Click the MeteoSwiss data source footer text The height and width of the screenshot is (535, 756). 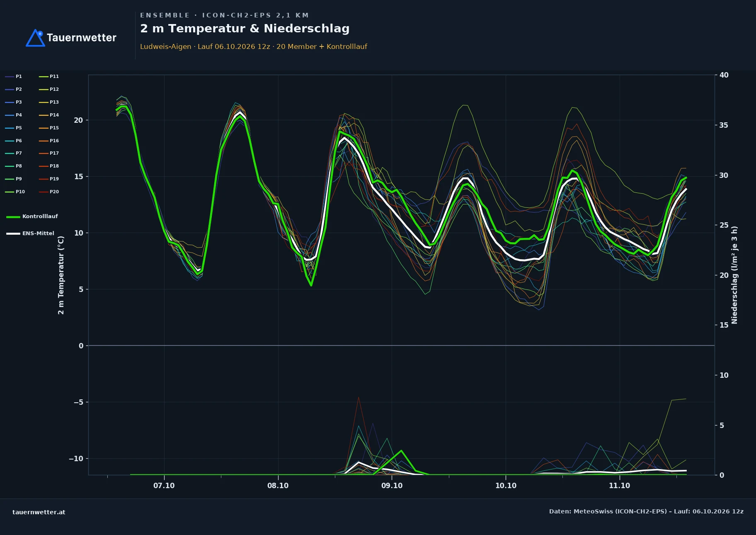pyautogui.click(x=646, y=511)
